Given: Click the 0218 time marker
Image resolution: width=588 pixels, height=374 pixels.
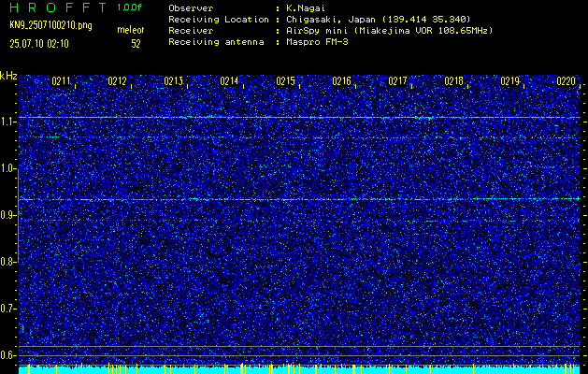Looking at the screenshot, I should click(x=453, y=81).
